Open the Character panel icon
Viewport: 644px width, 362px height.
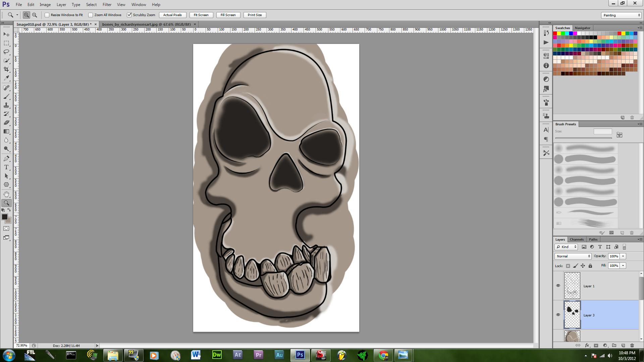click(546, 130)
